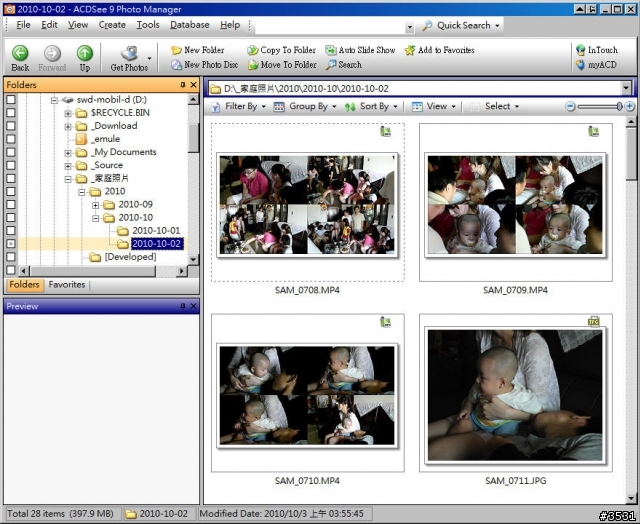The width and height of the screenshot is (640, 524).
Task: Collapse the 2010 tree node
Action: coord(82,192)
